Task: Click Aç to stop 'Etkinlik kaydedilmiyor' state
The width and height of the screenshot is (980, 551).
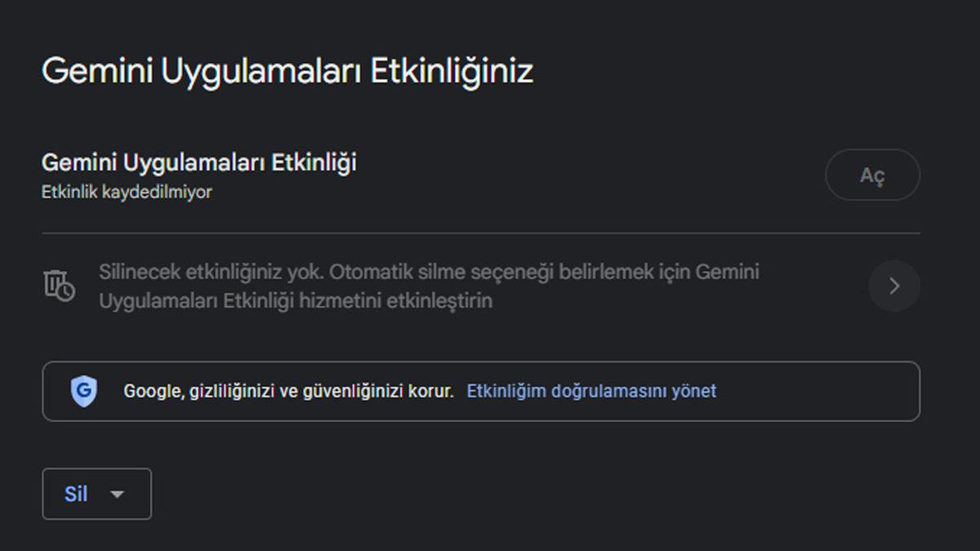Action: [x=872, y=175]
